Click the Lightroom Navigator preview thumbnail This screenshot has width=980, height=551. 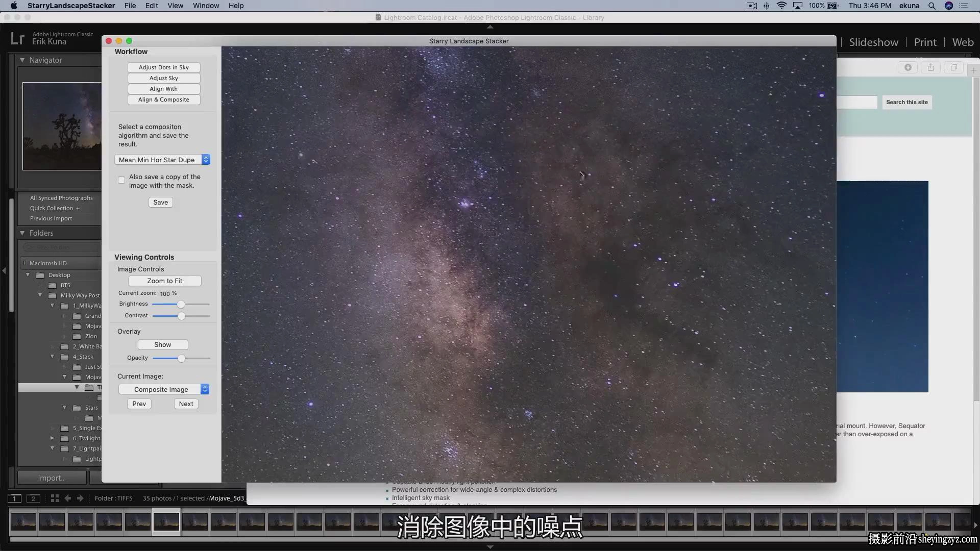(62, 126)
